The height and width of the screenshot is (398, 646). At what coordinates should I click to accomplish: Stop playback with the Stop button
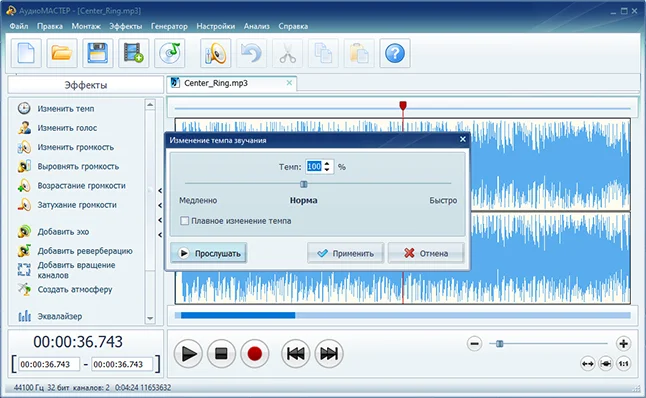point(221,354)
